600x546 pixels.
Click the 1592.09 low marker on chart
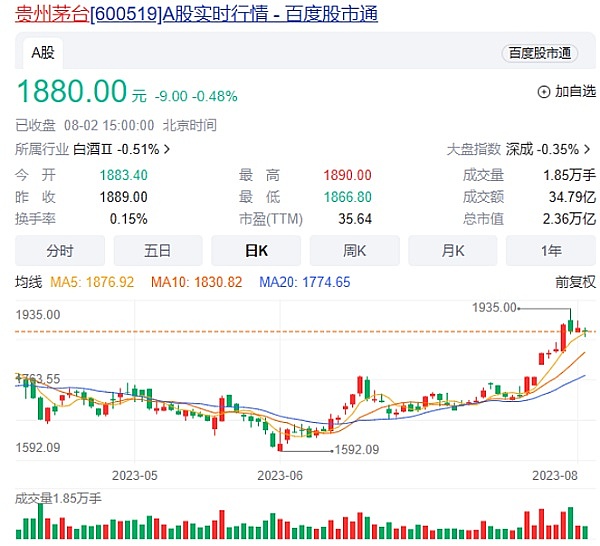point(357,450)
